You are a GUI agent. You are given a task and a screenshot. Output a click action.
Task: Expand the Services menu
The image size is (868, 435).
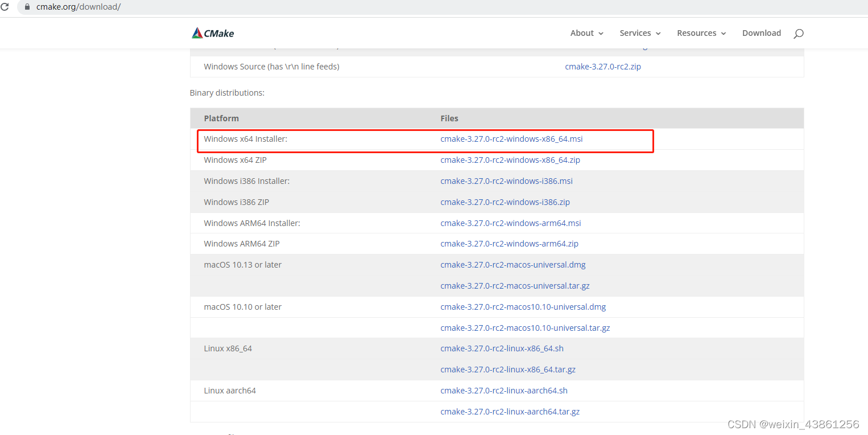640,33
